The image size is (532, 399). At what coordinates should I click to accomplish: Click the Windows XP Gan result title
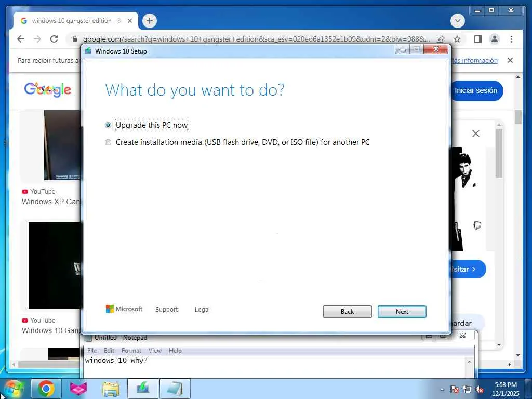(51, 202)
